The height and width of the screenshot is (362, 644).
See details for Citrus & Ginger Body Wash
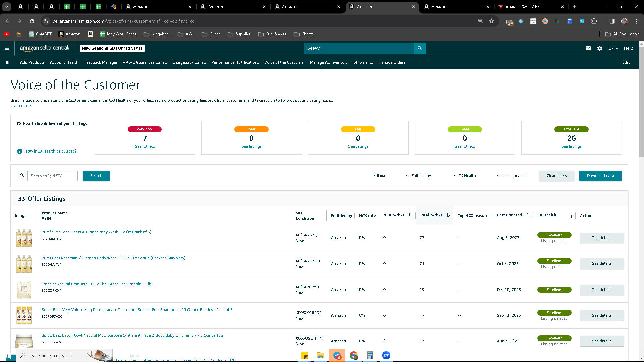[x=602, y=238]
